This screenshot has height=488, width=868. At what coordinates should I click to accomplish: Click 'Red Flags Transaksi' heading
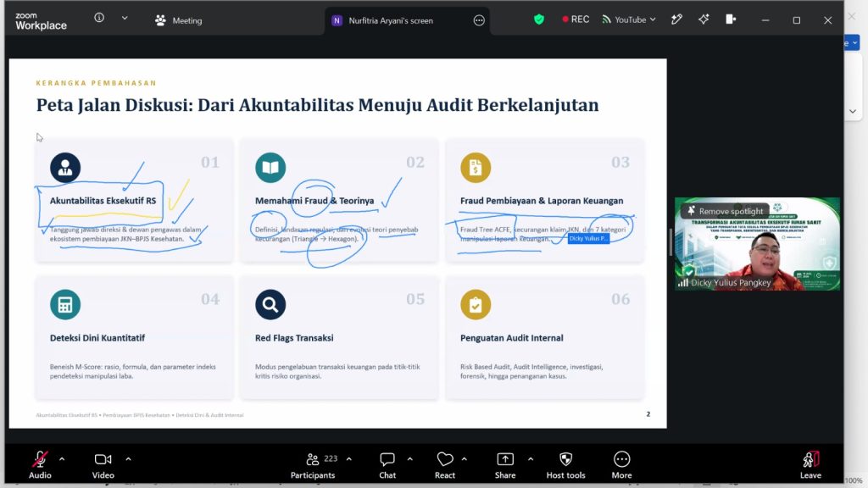click(294, 338)
